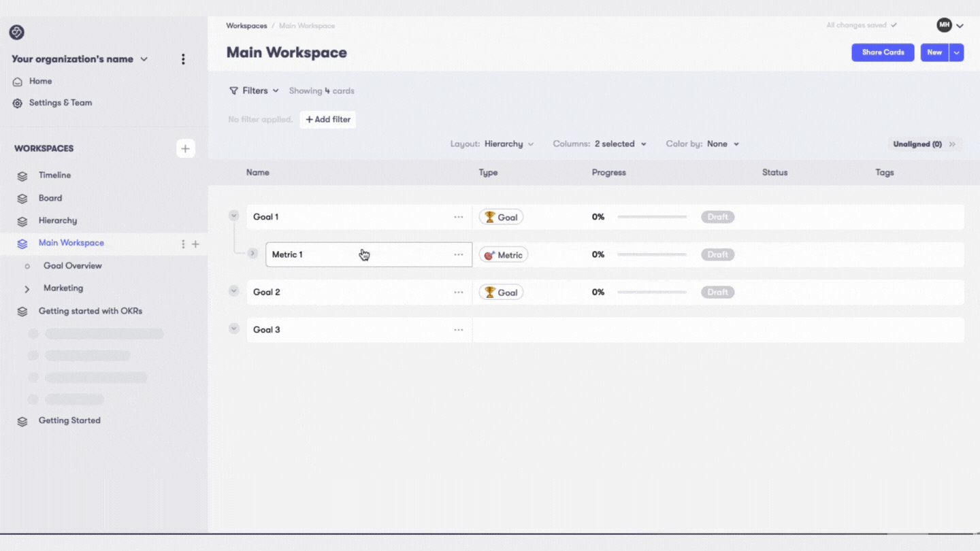Select Main Workspace in the sidebar
The width and height of the screenshot is (980, 551).
click(x=71, y=243)
